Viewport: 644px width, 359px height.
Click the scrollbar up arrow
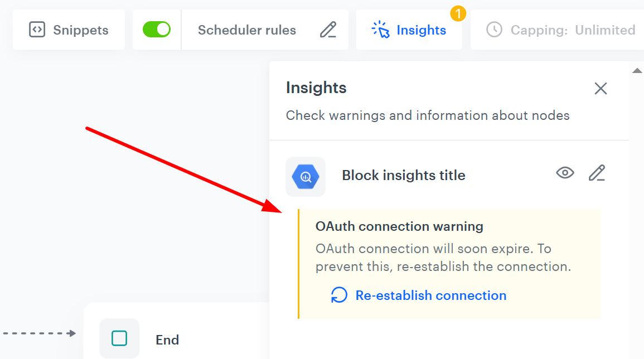click(x=637, y=70)
